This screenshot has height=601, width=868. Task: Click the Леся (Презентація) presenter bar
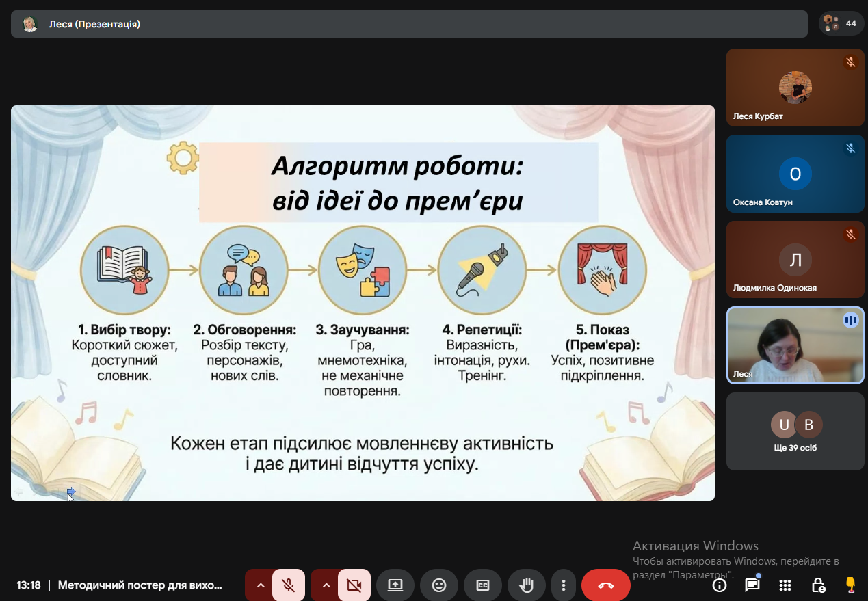pos(409,24)
